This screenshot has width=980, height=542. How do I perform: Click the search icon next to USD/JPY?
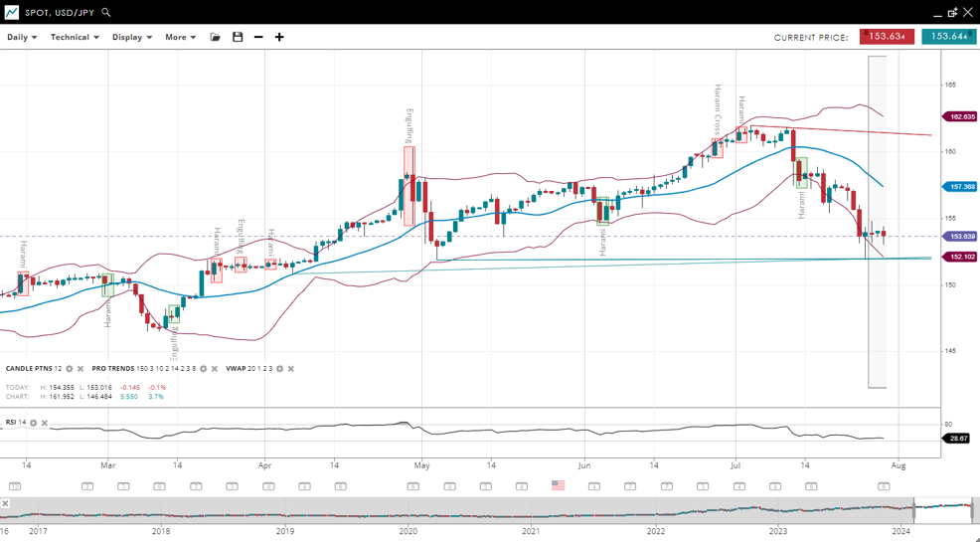tap(106, 12)
